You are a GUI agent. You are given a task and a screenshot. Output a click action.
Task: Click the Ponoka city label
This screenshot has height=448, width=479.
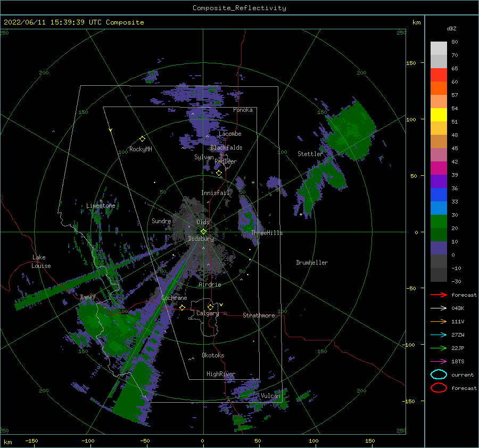[243, 110]
